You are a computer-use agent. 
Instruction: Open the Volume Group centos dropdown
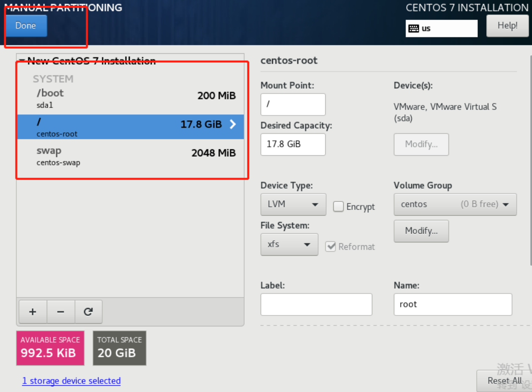click(455, 204)
